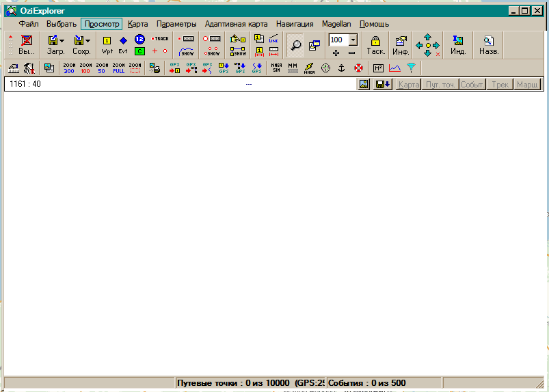
Task: Click the plus zoom in button
Action: 336,53
